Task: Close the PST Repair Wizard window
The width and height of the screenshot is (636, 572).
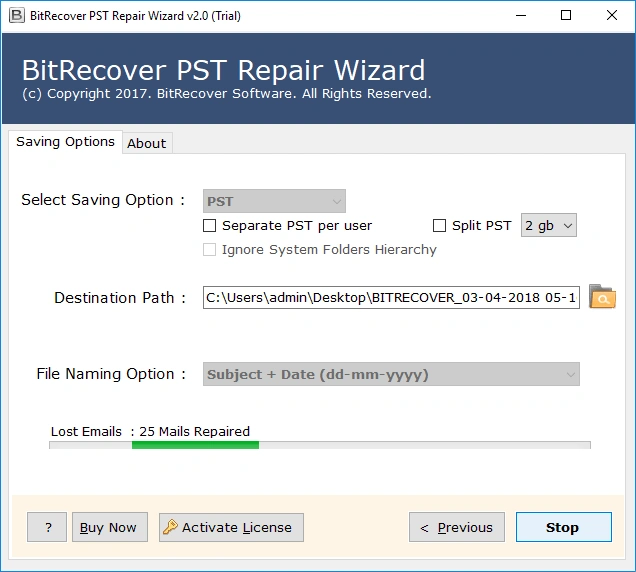Action: (x=612, y=15)
